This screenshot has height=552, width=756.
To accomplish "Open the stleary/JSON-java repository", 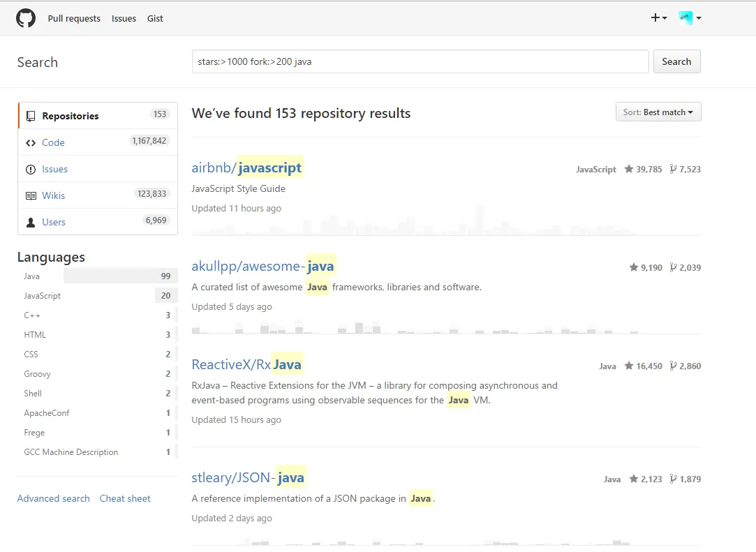I will click(248, 477).
